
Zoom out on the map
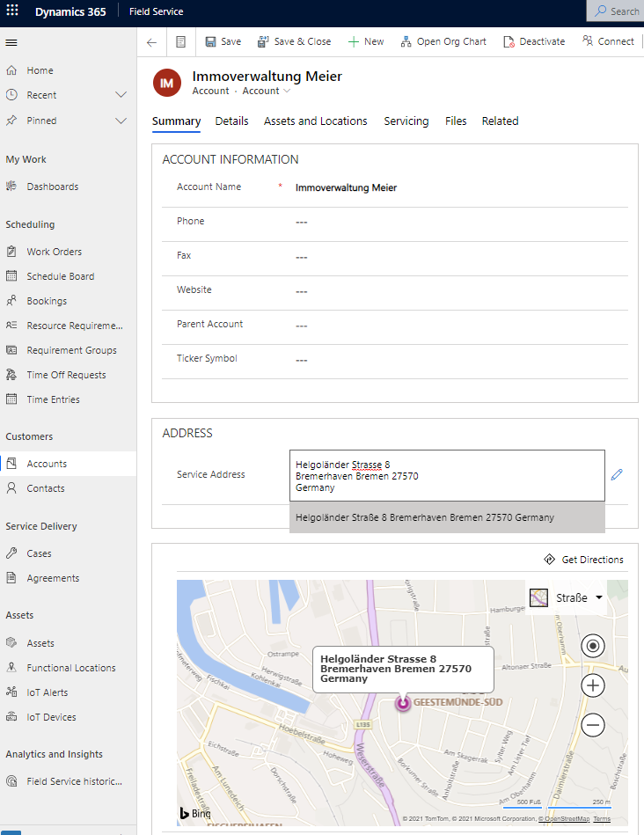click(x=594, y=725)
